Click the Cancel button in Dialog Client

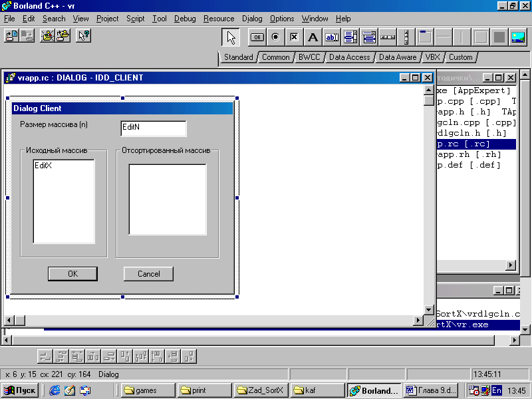point(148,274)
